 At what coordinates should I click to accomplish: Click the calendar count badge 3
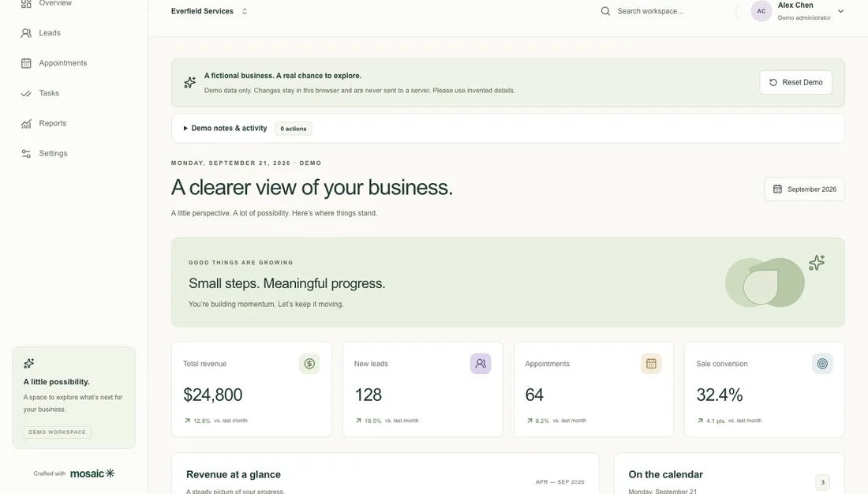click(x=822, y=482)
